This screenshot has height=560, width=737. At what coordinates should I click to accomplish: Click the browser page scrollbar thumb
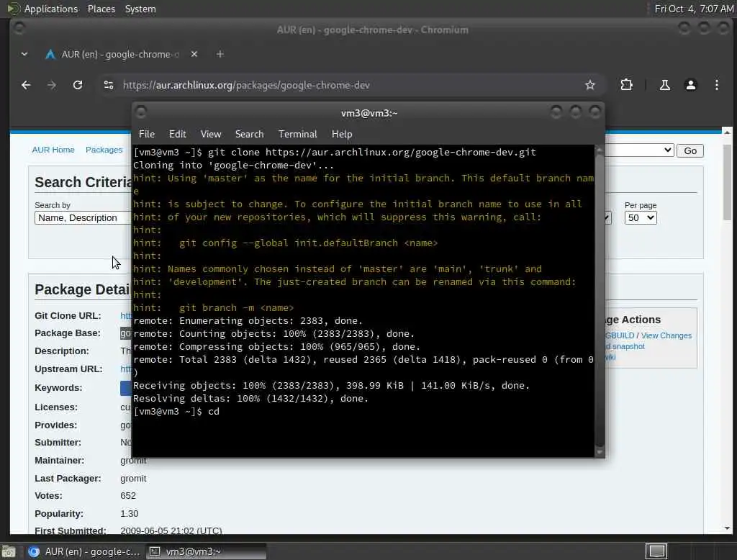(727, 182)
